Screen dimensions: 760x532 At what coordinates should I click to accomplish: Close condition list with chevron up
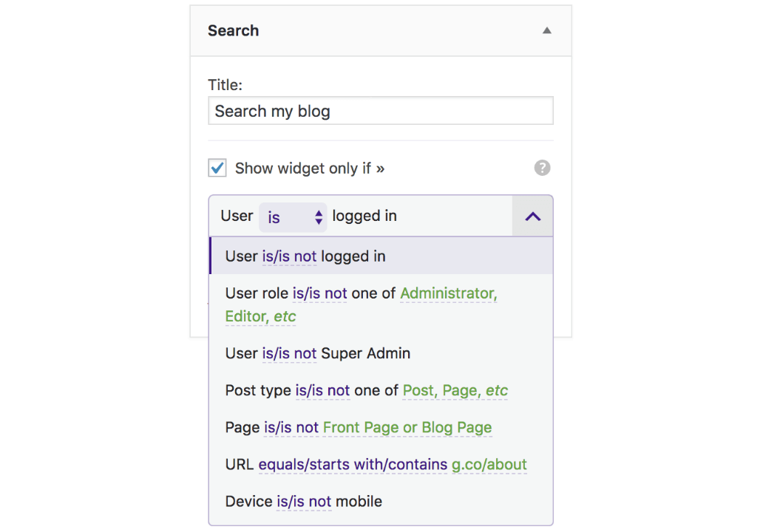(x=533, y=216)
